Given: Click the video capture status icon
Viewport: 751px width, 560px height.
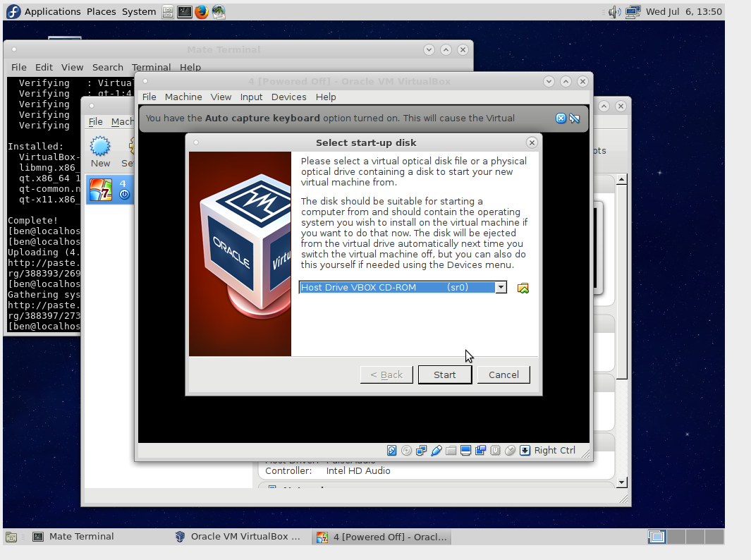Looking at the screenshot, I should (480, 450).
